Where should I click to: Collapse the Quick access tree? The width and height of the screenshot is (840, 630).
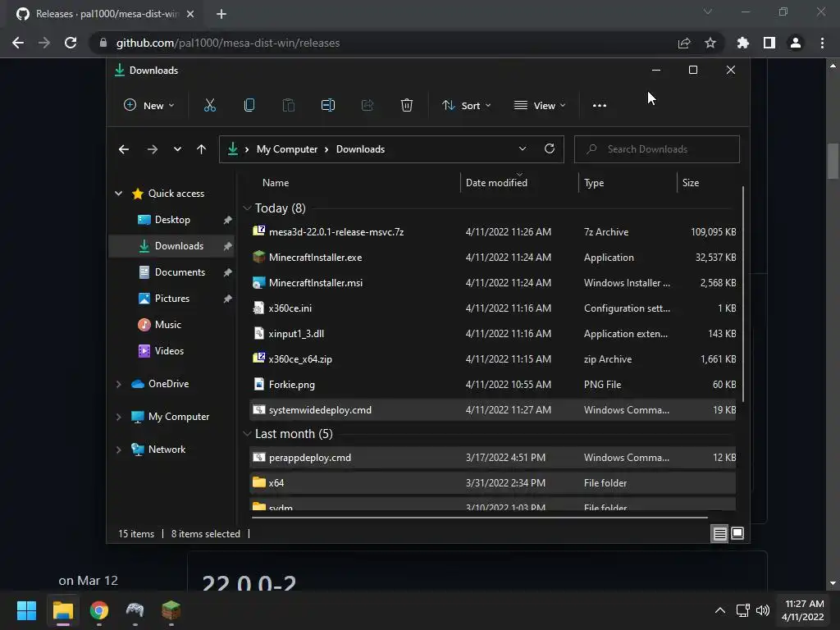[x=118, y=194]
